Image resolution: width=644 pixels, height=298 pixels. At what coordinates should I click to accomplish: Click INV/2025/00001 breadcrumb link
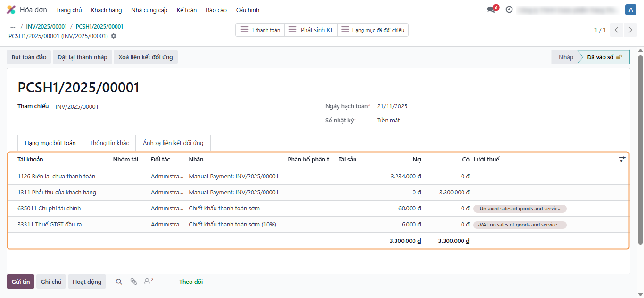tap(47, 27)
